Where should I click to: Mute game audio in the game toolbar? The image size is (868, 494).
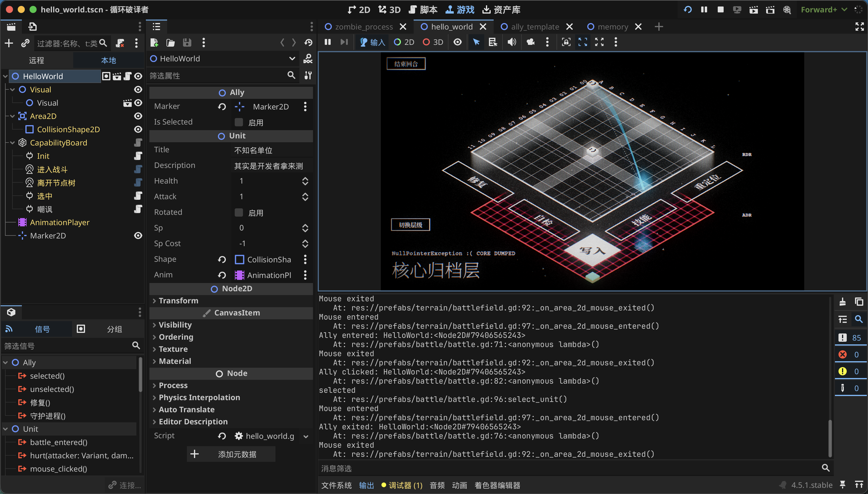(512, 42)
